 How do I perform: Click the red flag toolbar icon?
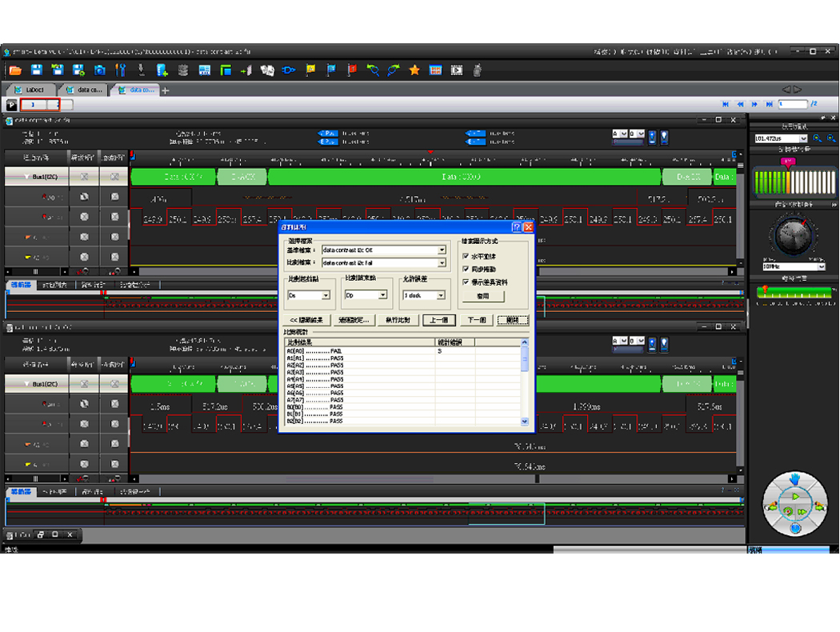click(x=351, y=70)
